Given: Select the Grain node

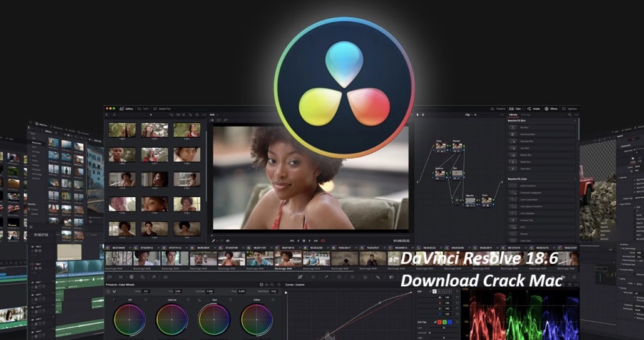Looking at the screenshot, I should click(486, 201).
